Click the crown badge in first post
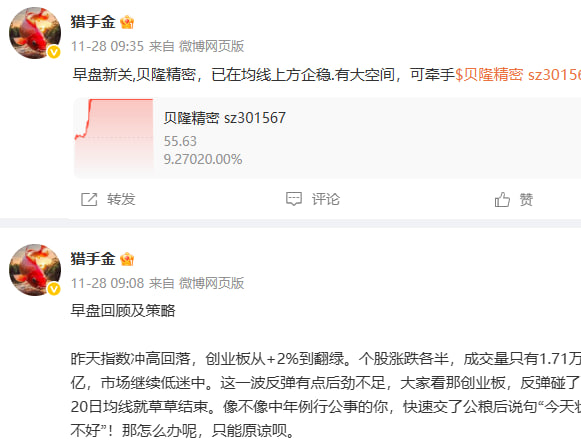The image size is (581, 441). tap(127, 22)
